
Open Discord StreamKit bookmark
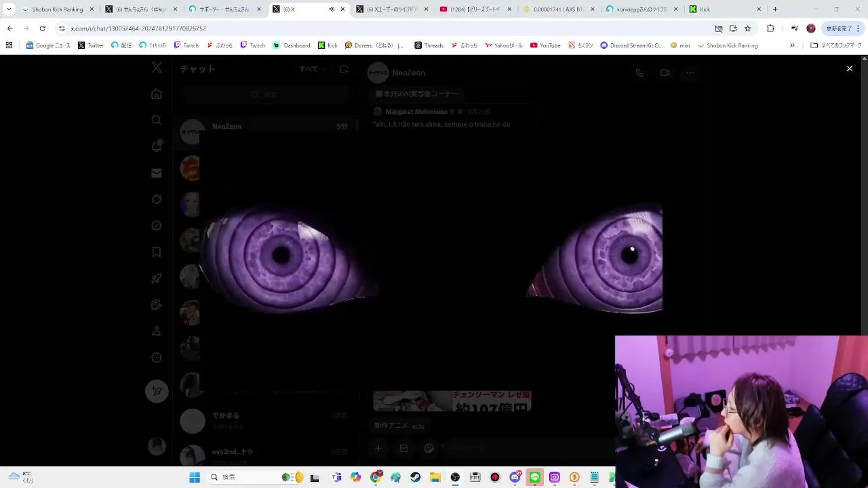tap(631, 45)
